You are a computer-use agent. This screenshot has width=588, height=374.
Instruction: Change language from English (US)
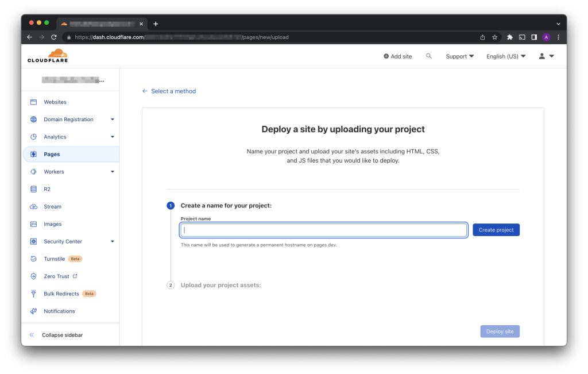[x=505, y=56]
